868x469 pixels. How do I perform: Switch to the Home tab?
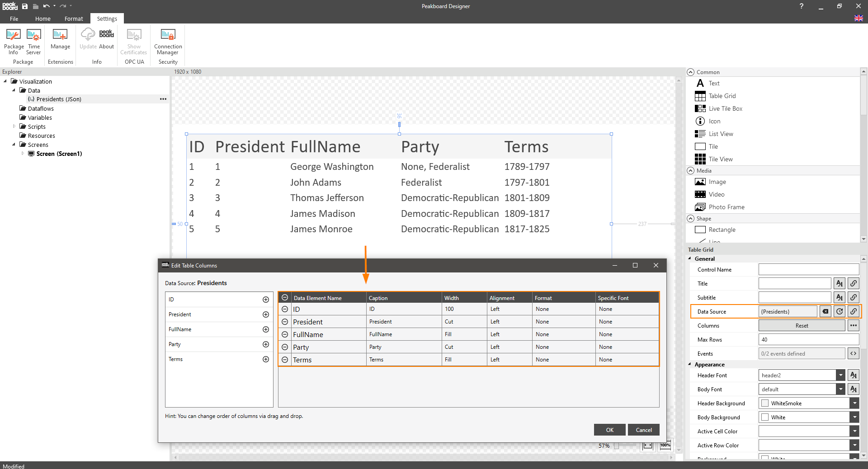pos(43,19)
